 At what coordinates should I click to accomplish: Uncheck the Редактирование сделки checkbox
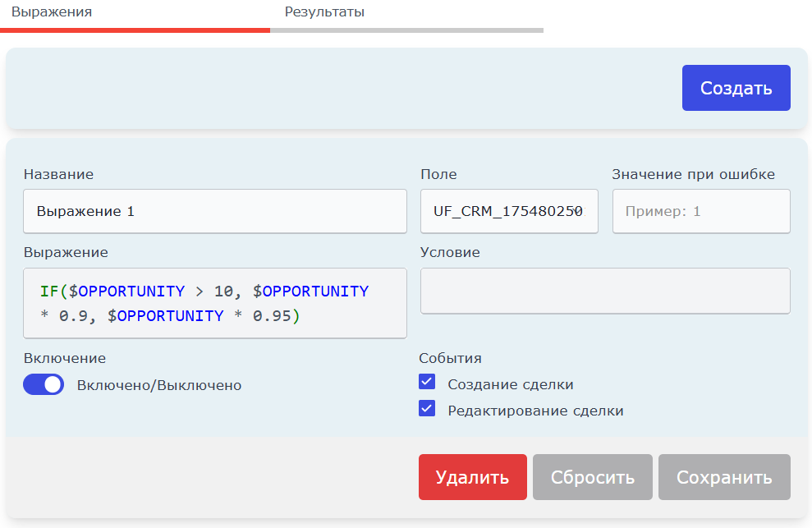point(427,408)
